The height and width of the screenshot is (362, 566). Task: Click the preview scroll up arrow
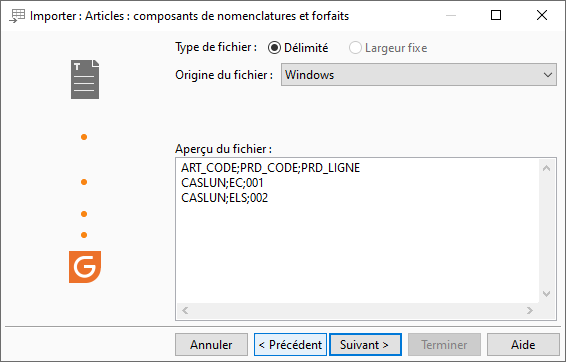coord(547,168)
